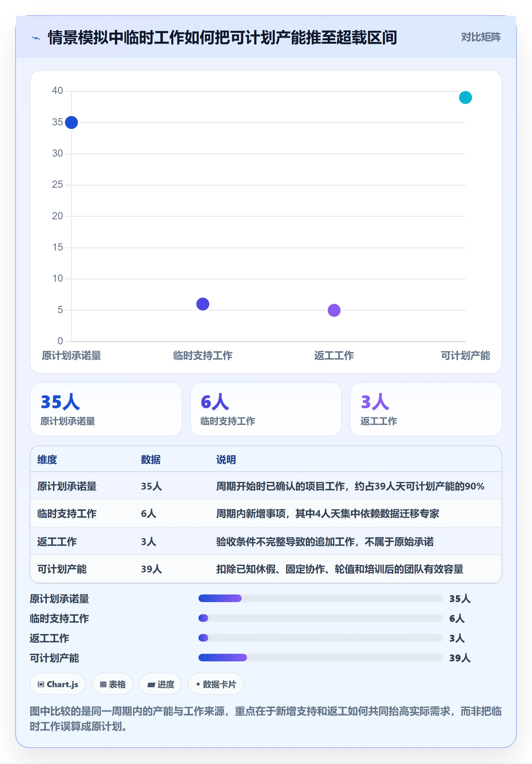Click the description starting with 周期开始时已确认
Screen dimensions: 532x764
click(350, 486)
